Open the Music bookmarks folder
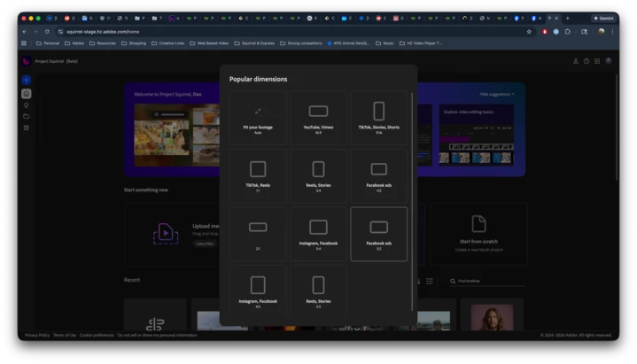The image size is (637, 364). 385,43
